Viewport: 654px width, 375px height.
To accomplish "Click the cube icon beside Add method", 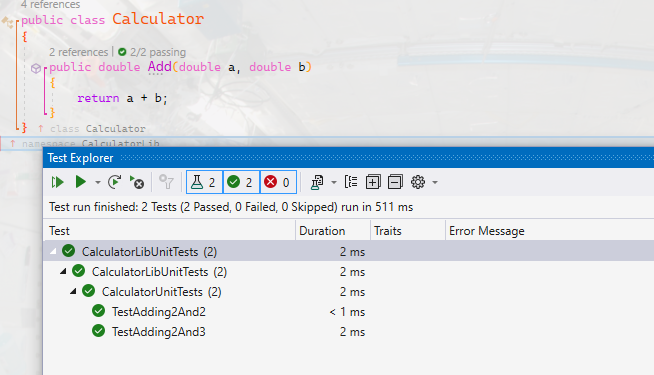I will pos(36,68).
